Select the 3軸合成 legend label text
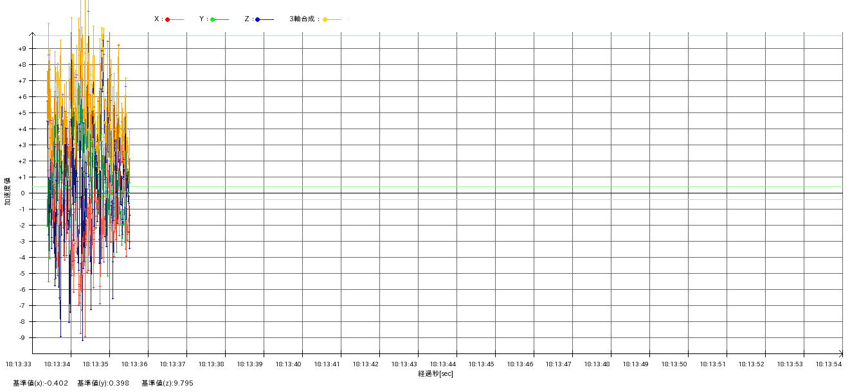Image resolution: width=868 pixels, height=392 pixels. (304, 19)
